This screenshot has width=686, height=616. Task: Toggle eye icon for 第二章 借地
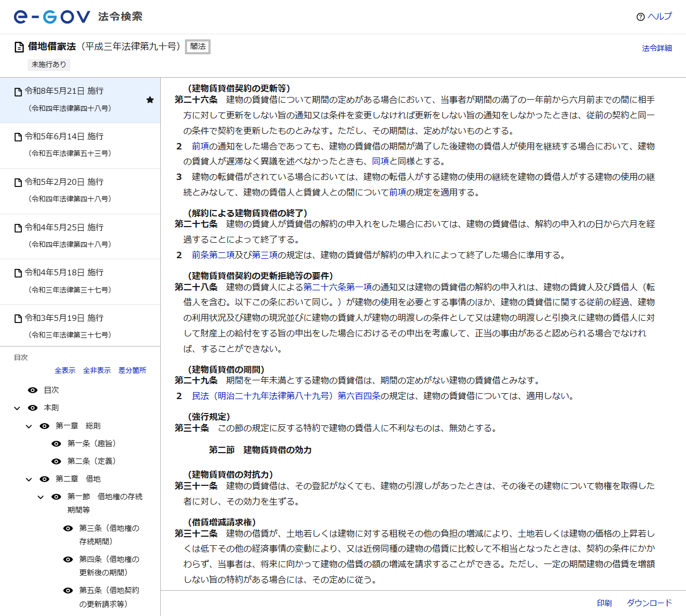coord(44,479)
